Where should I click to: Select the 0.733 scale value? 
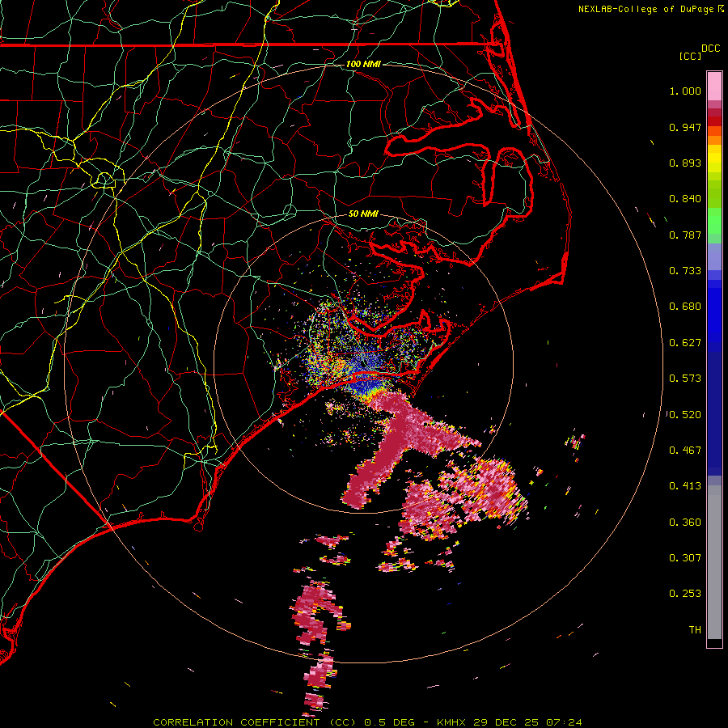pos(685,271)
